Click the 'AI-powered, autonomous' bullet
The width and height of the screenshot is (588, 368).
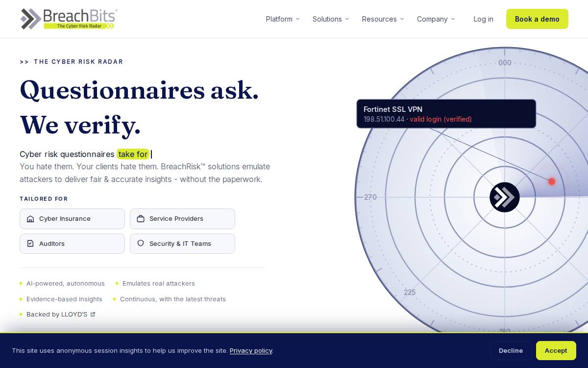pyautogui.click(x=66, y=284)
